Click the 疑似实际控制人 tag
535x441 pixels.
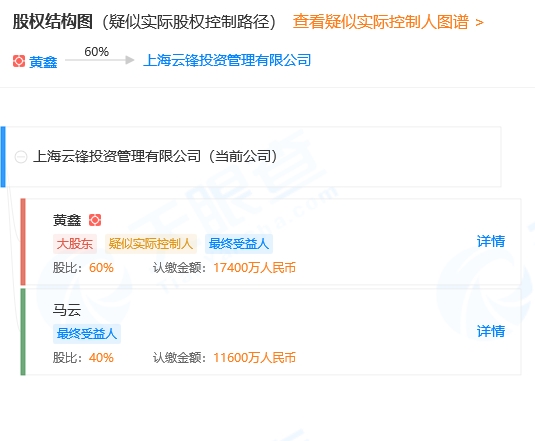tap(150, 244)
